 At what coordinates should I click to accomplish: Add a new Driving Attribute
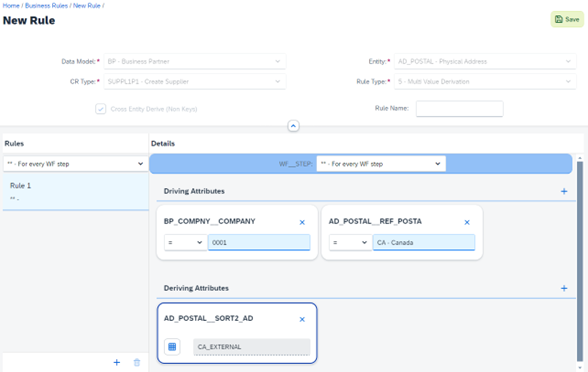click(x=564, y=191)
